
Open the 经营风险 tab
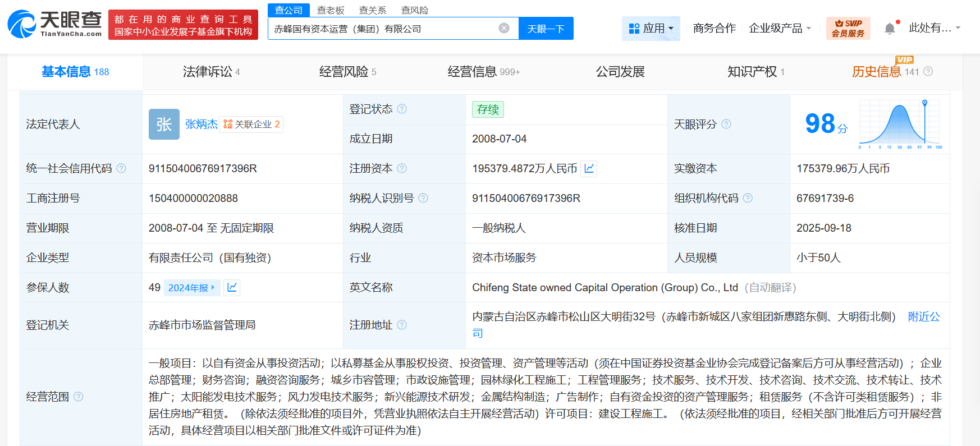tap(347, 72)
